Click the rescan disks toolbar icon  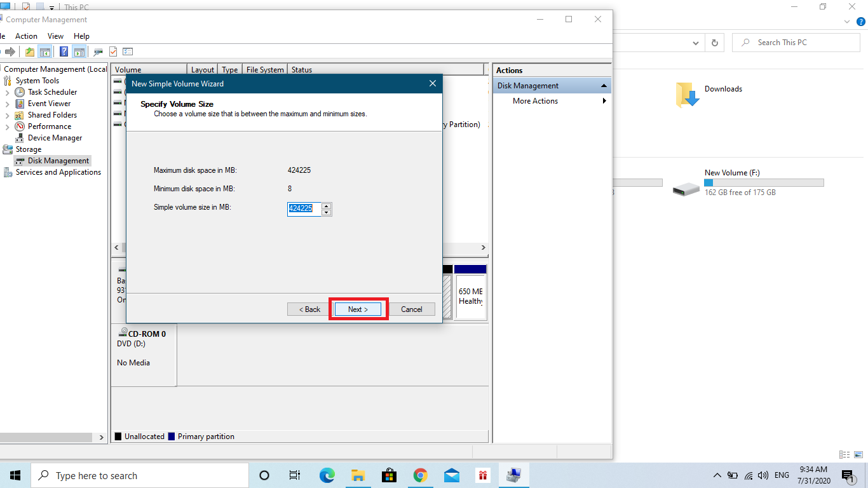click(98, 51)
